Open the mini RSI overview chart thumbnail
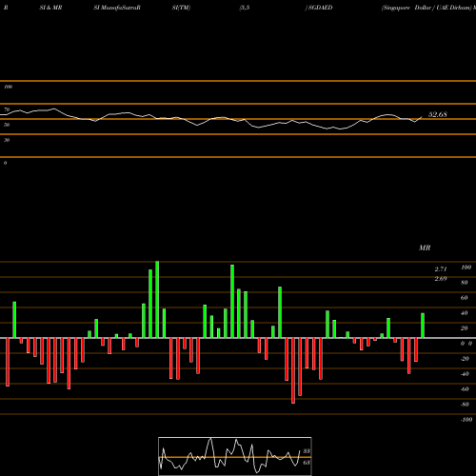 [235, 456]
